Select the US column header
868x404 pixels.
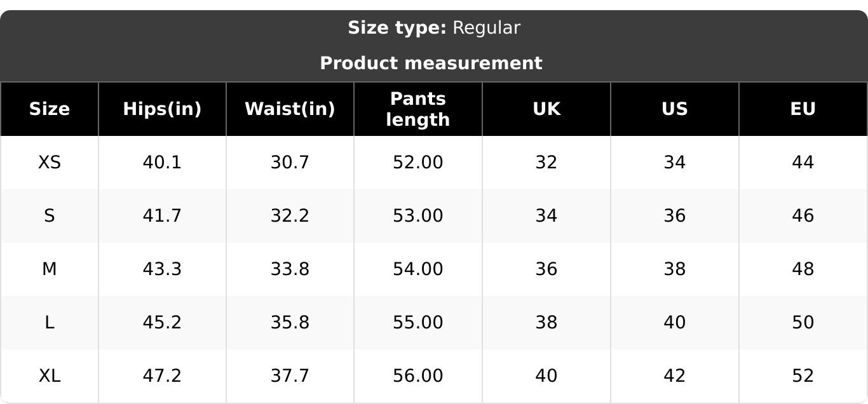tap(675, 109)
